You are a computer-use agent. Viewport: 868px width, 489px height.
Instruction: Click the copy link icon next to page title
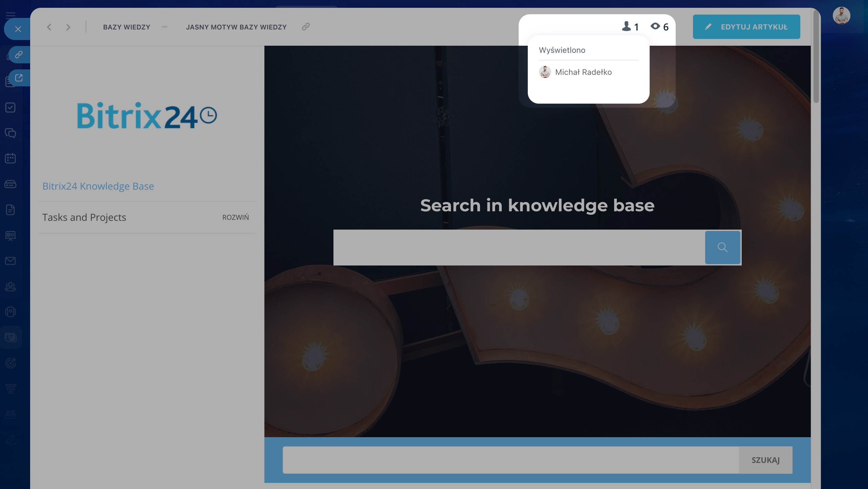[x=306, y=27]
